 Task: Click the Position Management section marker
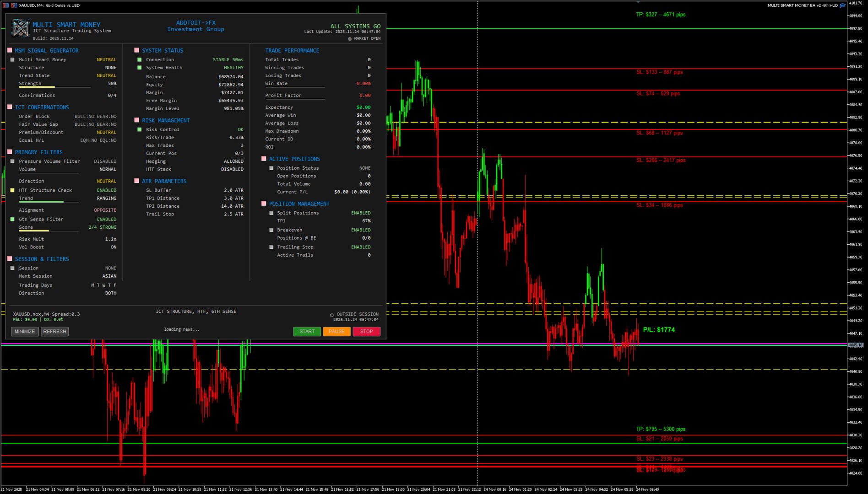pyautogui.click(x=264, y=204)
